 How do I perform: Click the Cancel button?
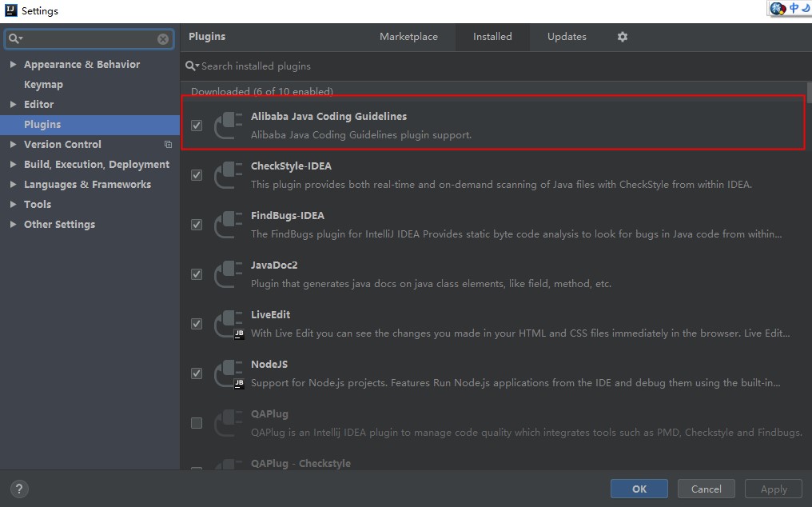[x=706, y=489]
